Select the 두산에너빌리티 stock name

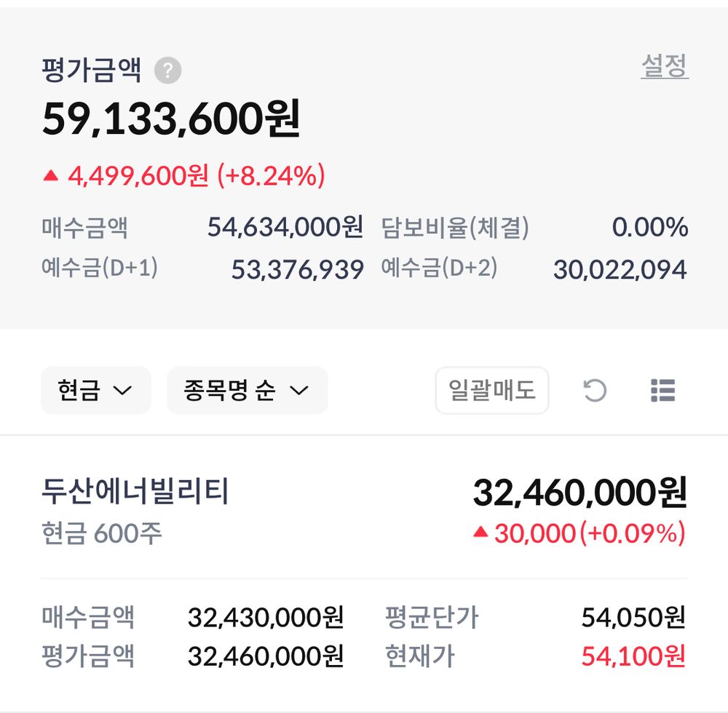[x=135, y=492]
